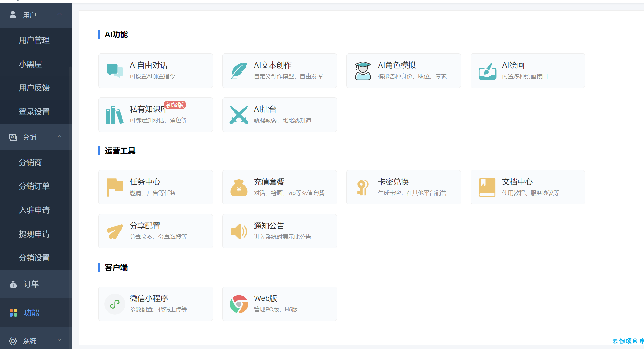This screenshot has height=349, width=644.
Task: Click the AI绘画 brush icon
Action: pyautogui.click(x=487, y=71)
